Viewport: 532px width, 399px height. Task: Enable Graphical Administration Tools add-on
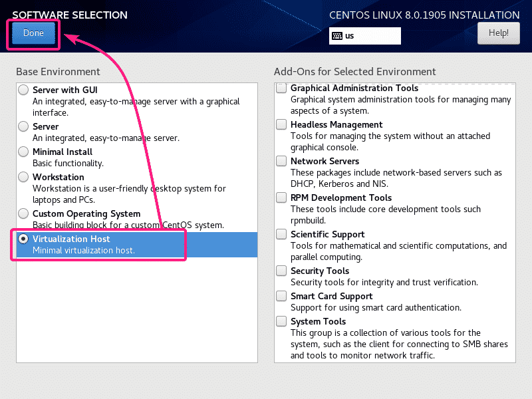tap(281, 88)
